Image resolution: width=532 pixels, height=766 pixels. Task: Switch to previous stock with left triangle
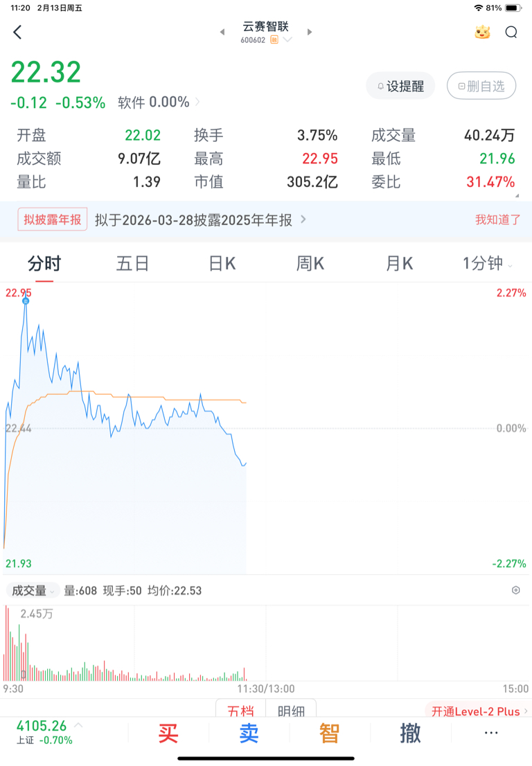click(x=222, y=32)
